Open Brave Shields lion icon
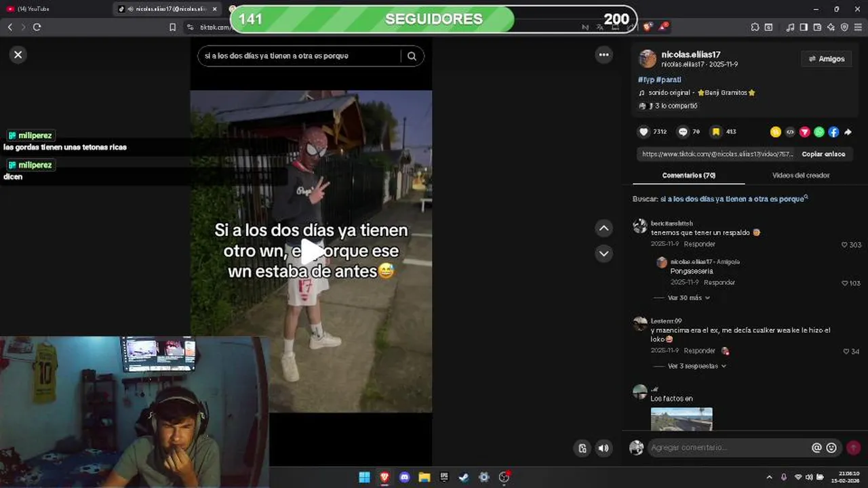The width and height of the screenshot is (868, 488). coord(648,27)
